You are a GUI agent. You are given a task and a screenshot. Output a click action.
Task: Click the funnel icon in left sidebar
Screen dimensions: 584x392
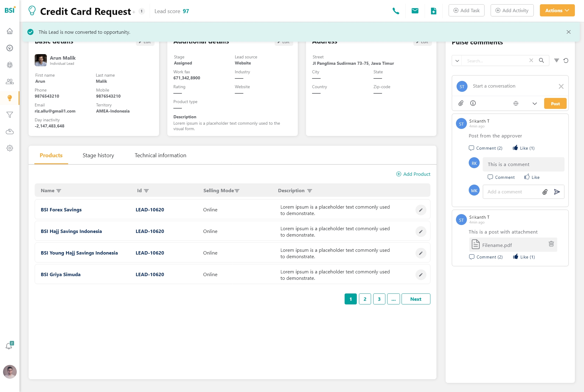[10, 115]
